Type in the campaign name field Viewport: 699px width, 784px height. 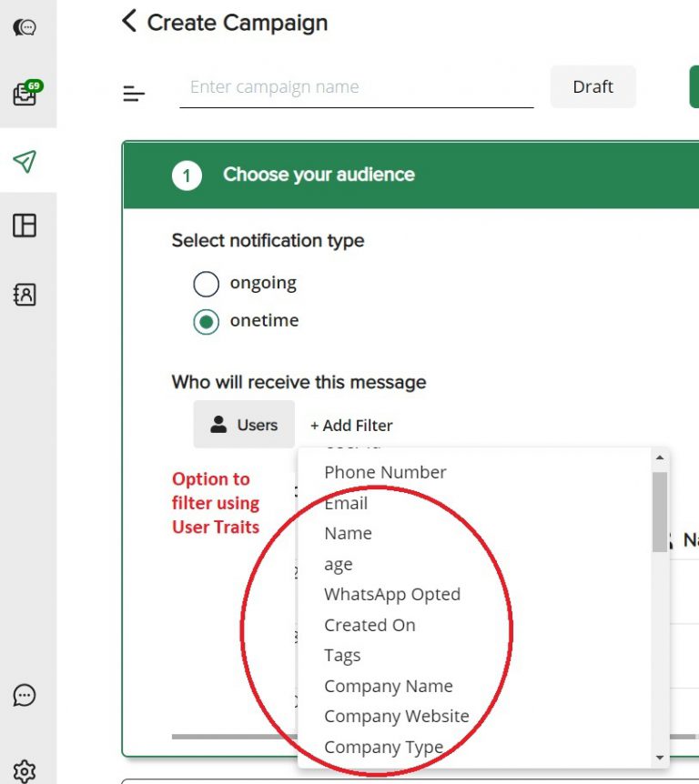tap(356, 87)
